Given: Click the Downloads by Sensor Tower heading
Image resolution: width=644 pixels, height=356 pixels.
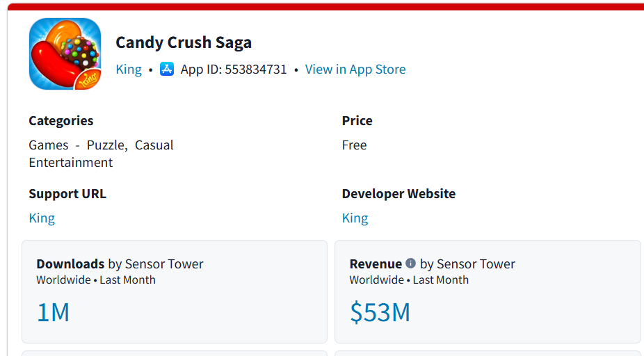Looking at the screenshot, I should [120, 264].
